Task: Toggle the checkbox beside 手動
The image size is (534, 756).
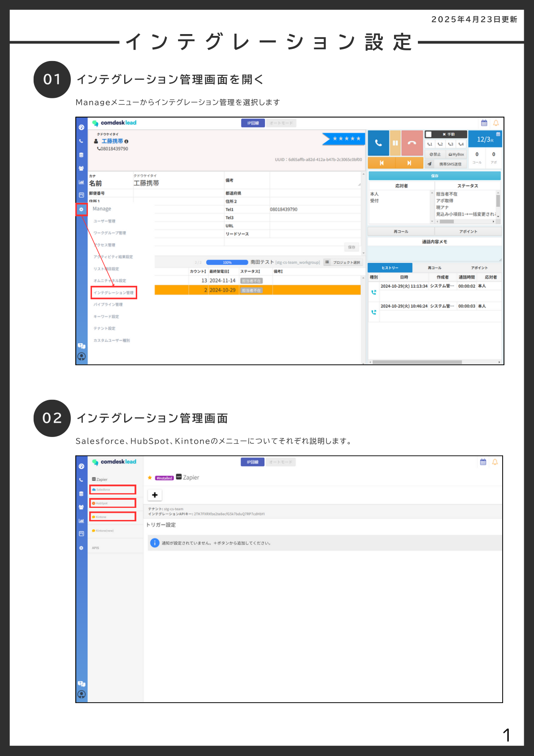Action: [x=429, y=134]
